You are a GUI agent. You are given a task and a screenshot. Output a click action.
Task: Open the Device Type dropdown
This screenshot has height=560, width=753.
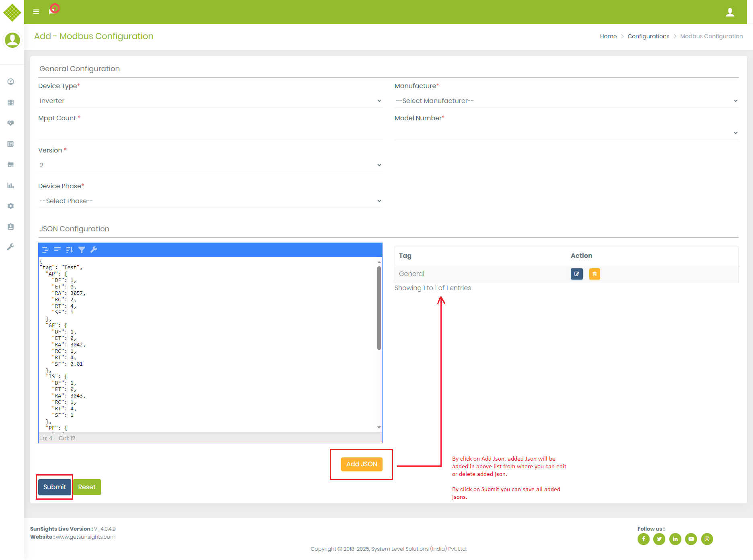pos(210,101)
